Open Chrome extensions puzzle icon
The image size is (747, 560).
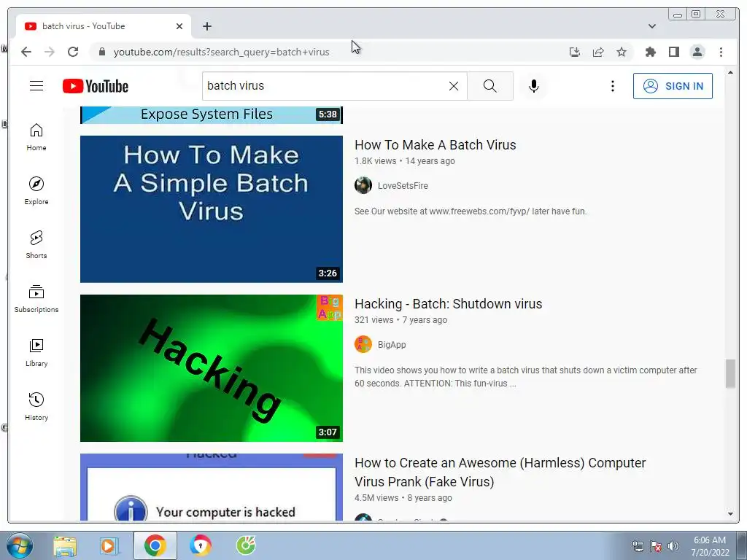pos(650,52)
